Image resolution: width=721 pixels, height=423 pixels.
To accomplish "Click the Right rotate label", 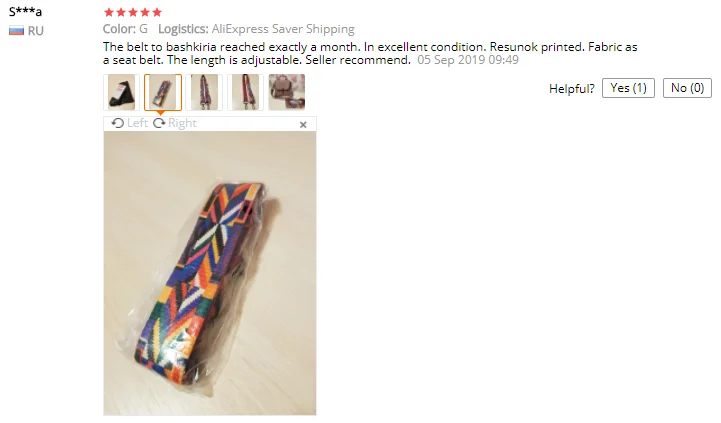I will 182,123.
